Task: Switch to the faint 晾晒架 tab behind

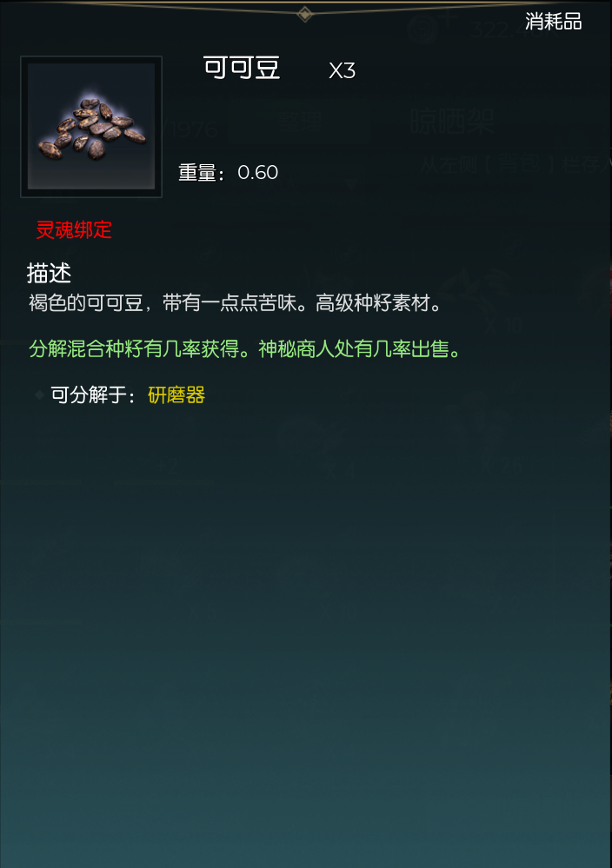Action: (x=452, y=122)
